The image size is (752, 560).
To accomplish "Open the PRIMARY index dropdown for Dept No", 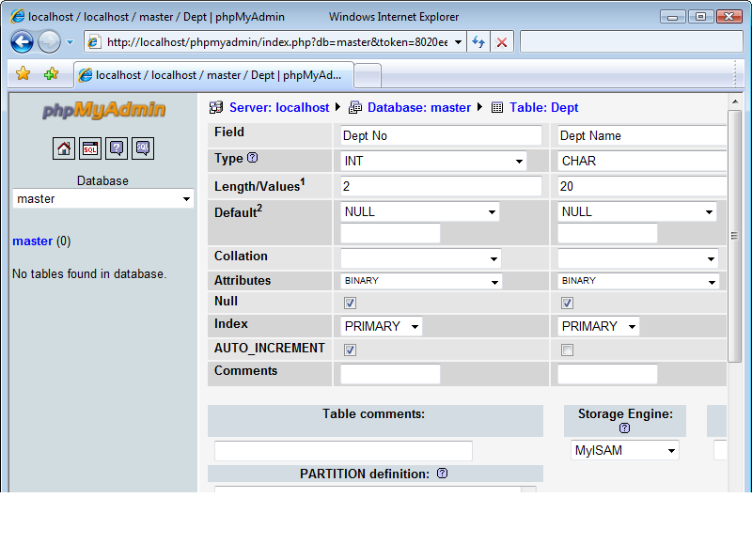I will [x=382, y=326].
